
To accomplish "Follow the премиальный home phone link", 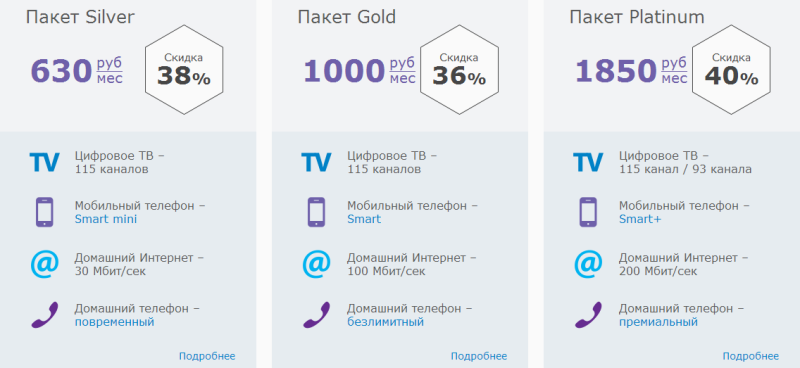I will [x=658, y=323].
